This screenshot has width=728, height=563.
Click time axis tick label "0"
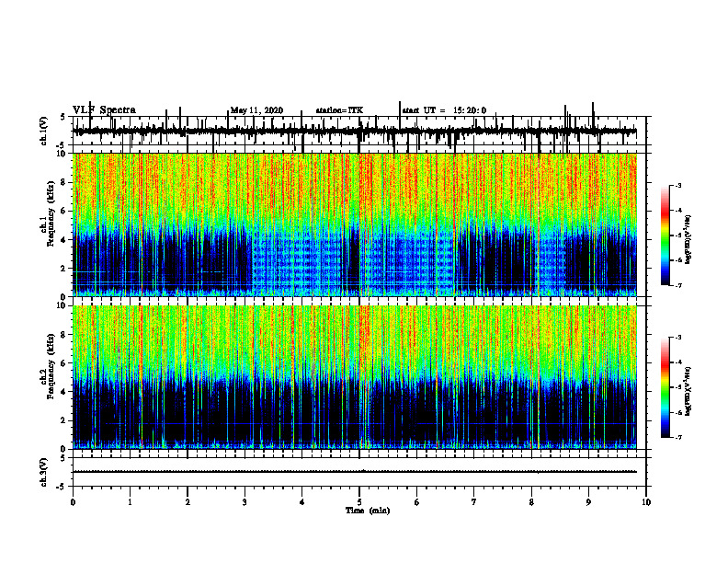(73, 502)
